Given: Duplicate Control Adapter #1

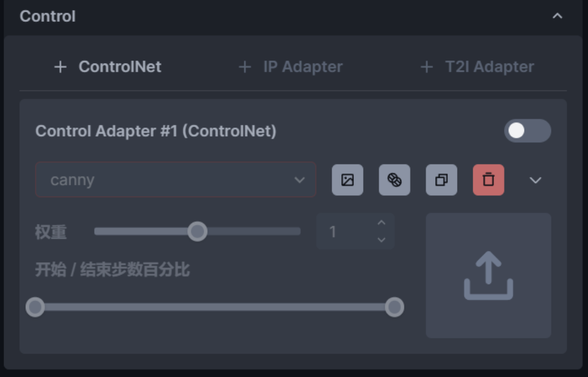Looking at the screenshot, I should coord(441,180).
